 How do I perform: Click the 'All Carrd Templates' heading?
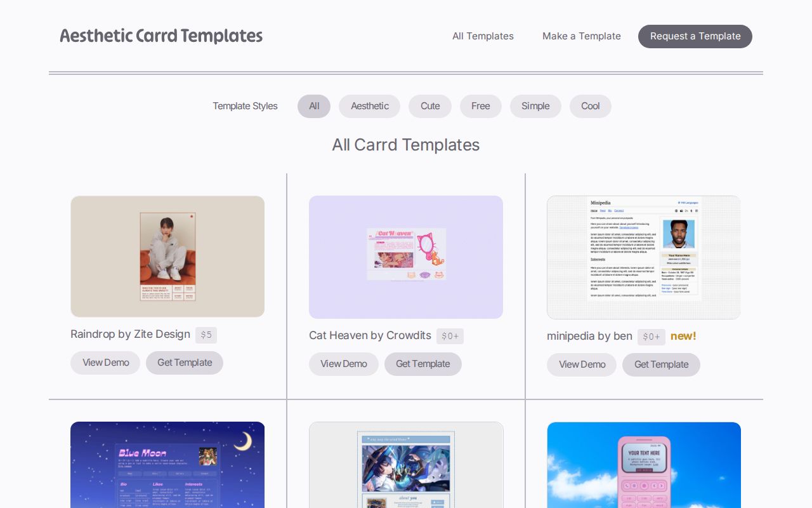[x=406, y=145]
